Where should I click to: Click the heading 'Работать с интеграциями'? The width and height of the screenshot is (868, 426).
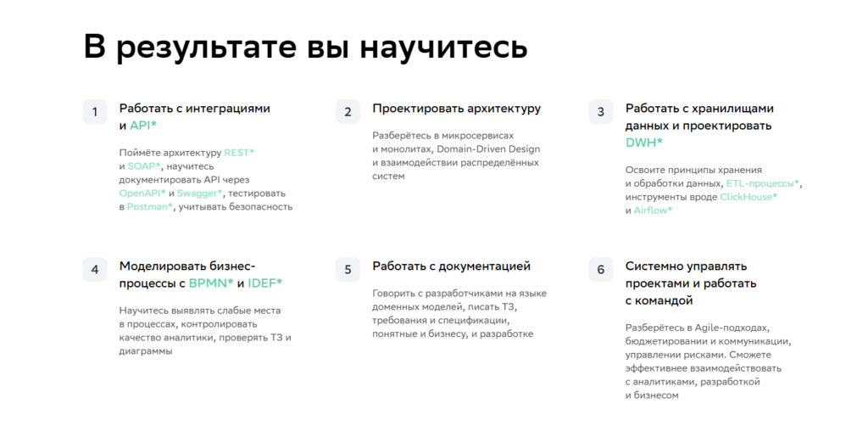195,109
